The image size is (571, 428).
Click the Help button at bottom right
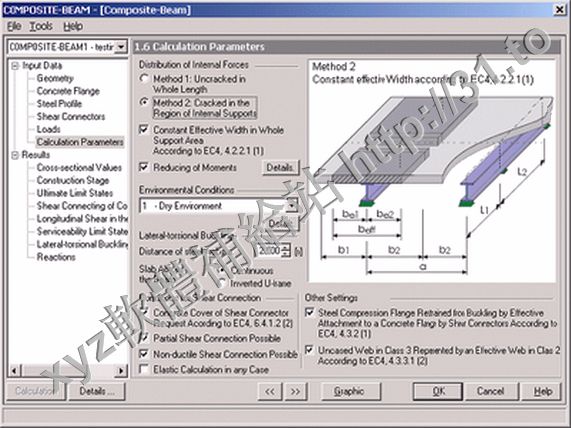543,391
